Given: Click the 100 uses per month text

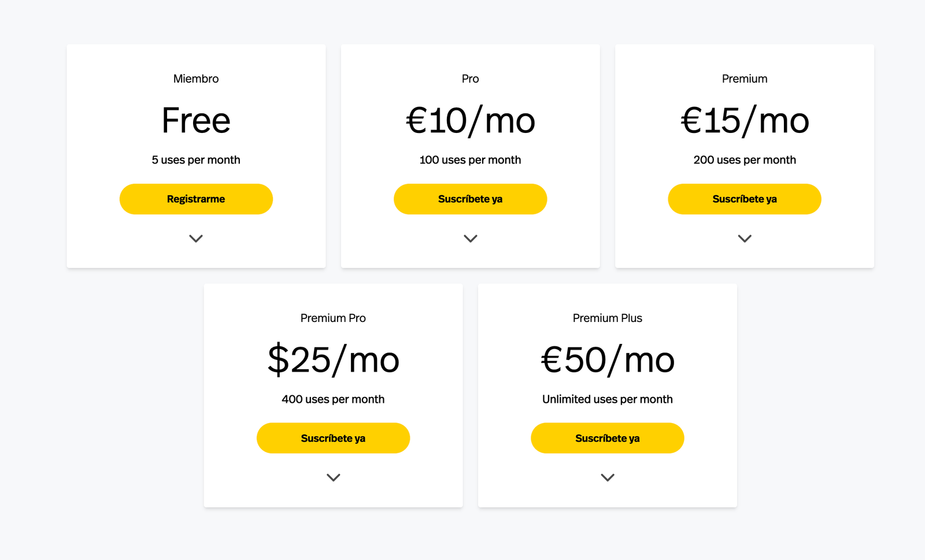Looking at the screenshot, I should click(470, 160).
